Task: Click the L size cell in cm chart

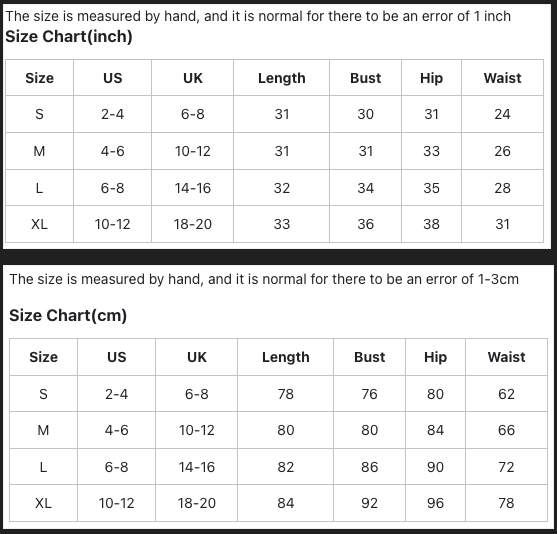Action: [43, 467]
